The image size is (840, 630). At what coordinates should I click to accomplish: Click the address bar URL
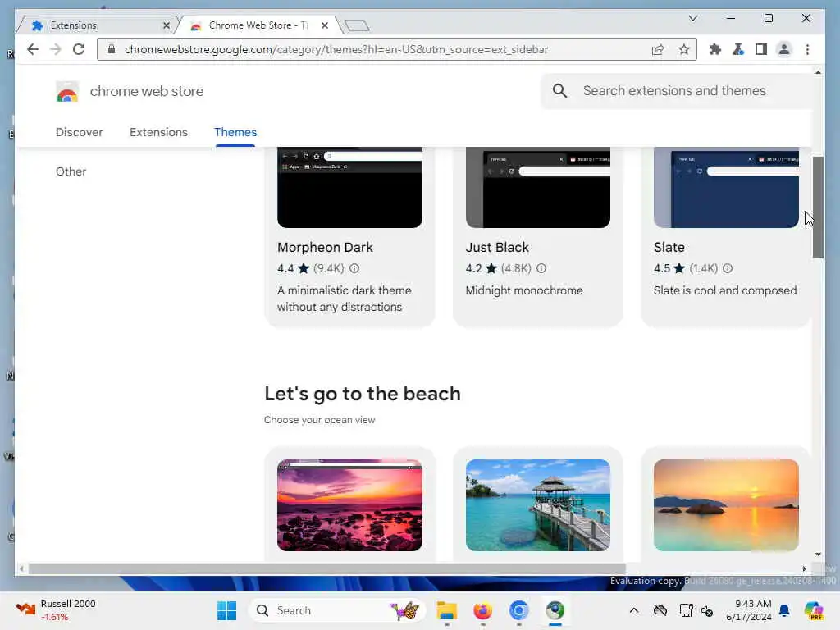coord(336,49)
